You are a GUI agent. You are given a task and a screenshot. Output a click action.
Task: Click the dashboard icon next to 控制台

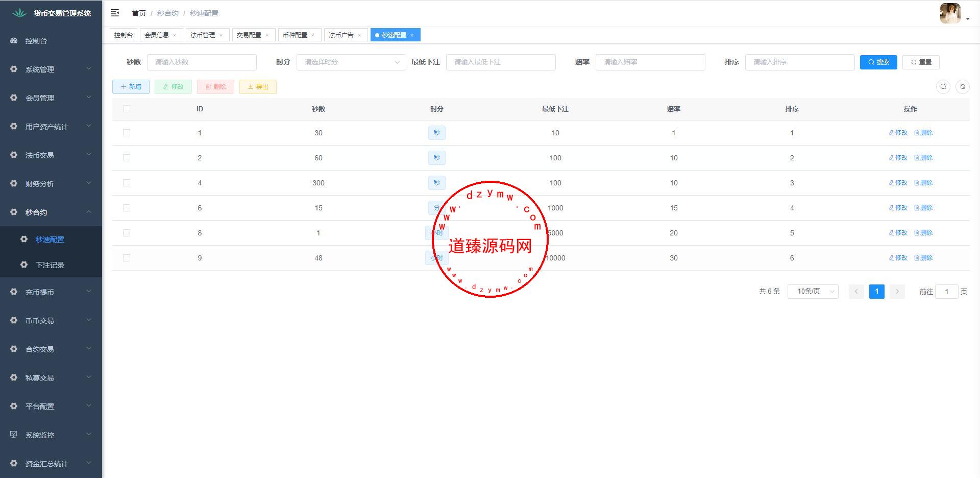coord(14,40)
